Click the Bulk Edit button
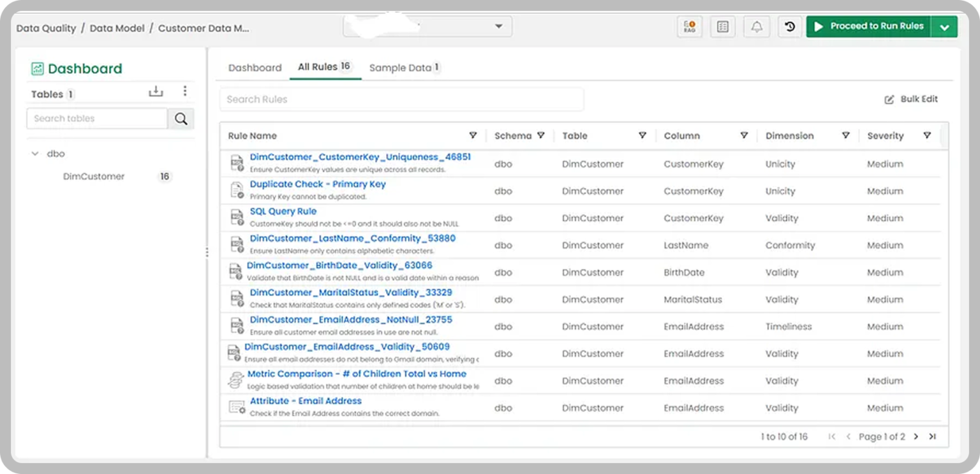The width and height of the screenshot is (980, 474). point(911,100)
